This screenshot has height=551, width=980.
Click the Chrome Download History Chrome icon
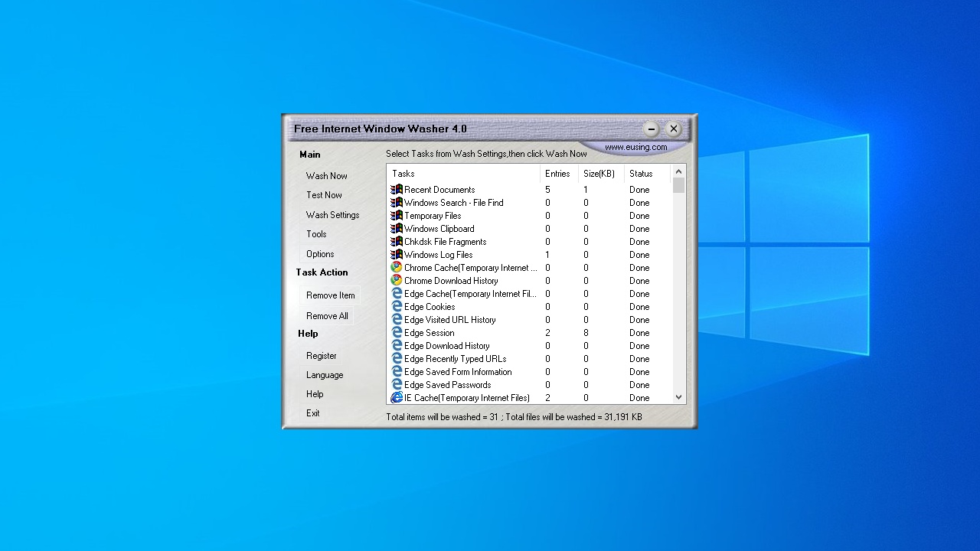[x=397, y=281]
